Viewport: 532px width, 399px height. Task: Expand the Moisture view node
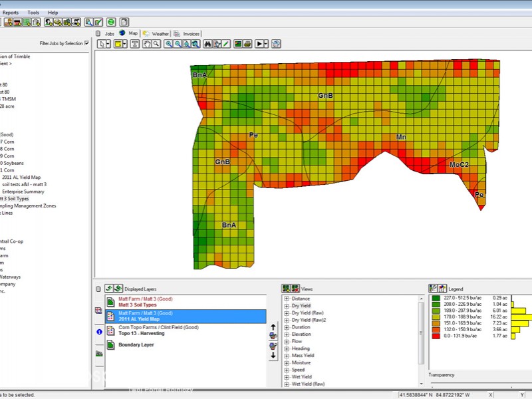(287, 363)
